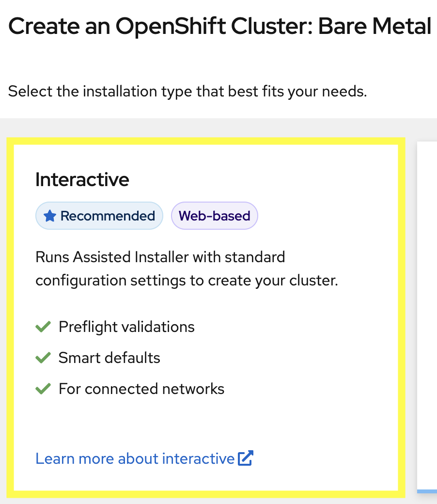Click the star icon in Recommended badge
This screenshot has width=437, height=504.
50,216
